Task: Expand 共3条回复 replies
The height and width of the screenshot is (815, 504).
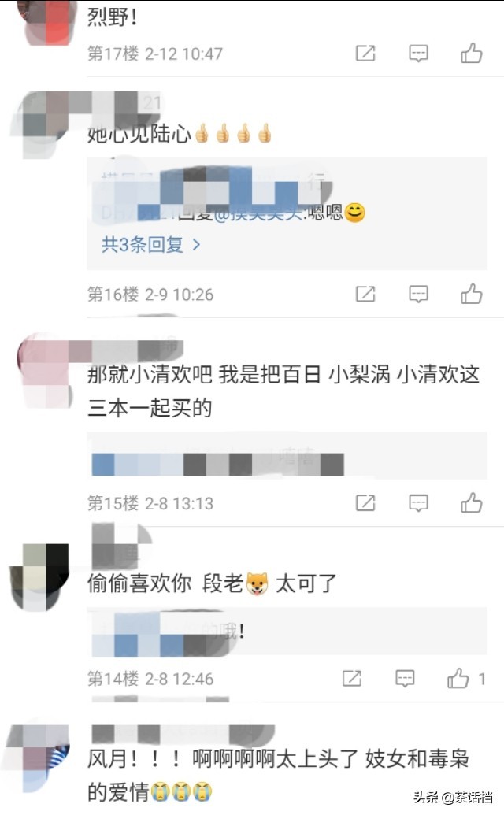Action: coord(150,244)
